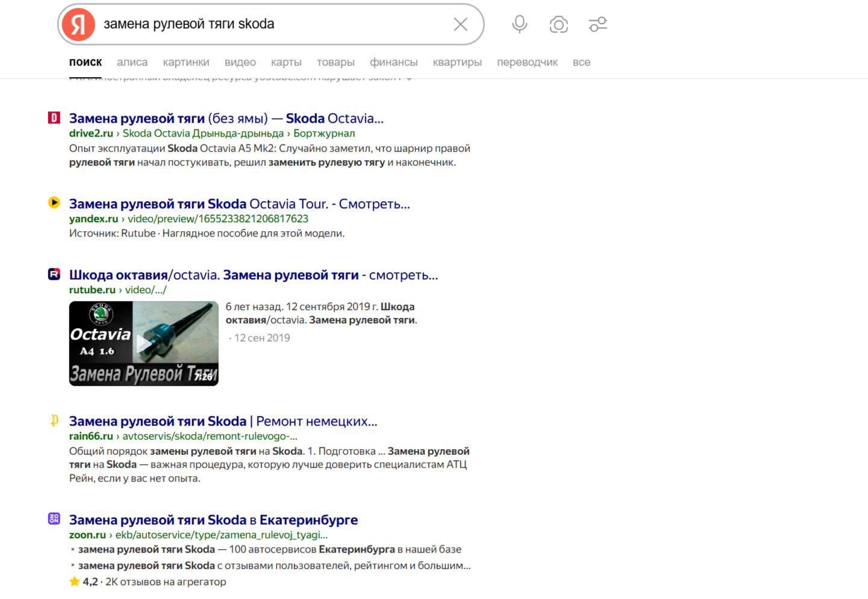Open search settings sliders icon
This screenshot has width=868, height=599.
[x=598, y=25]
